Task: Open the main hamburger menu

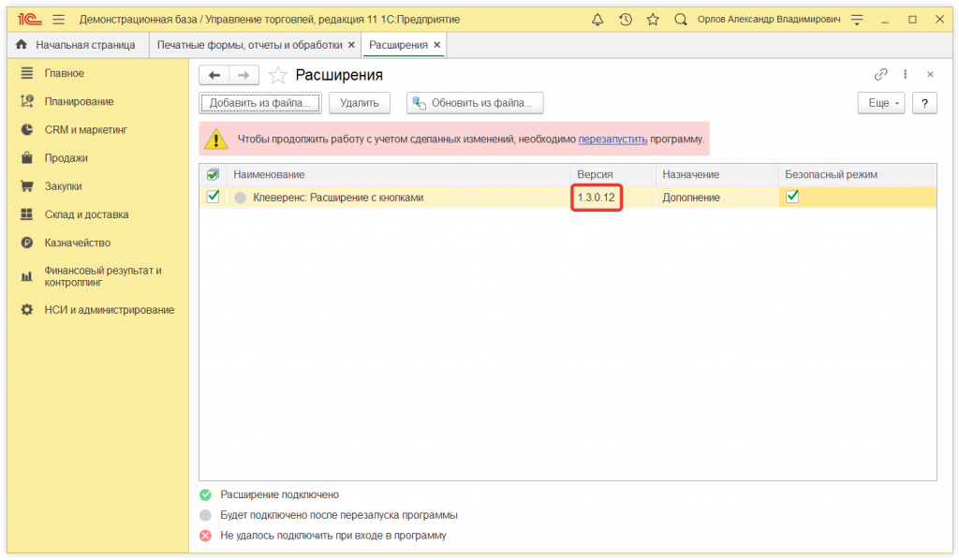Action: pos(59,19)
